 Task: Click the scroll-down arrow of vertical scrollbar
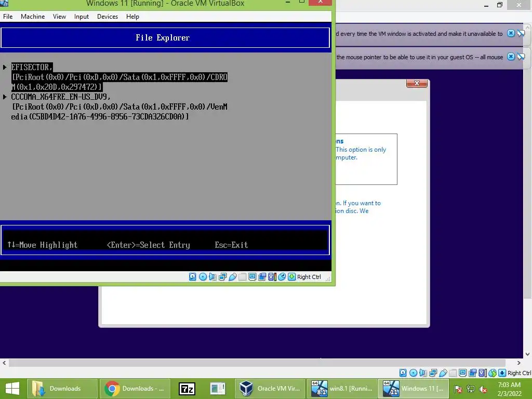(x=528, y=354)
